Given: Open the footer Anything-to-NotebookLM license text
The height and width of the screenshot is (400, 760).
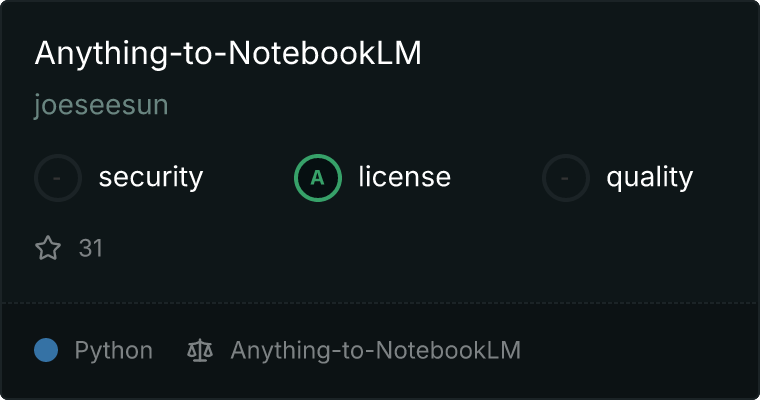Looking at the screenshot, I should (x=376, y=350).
